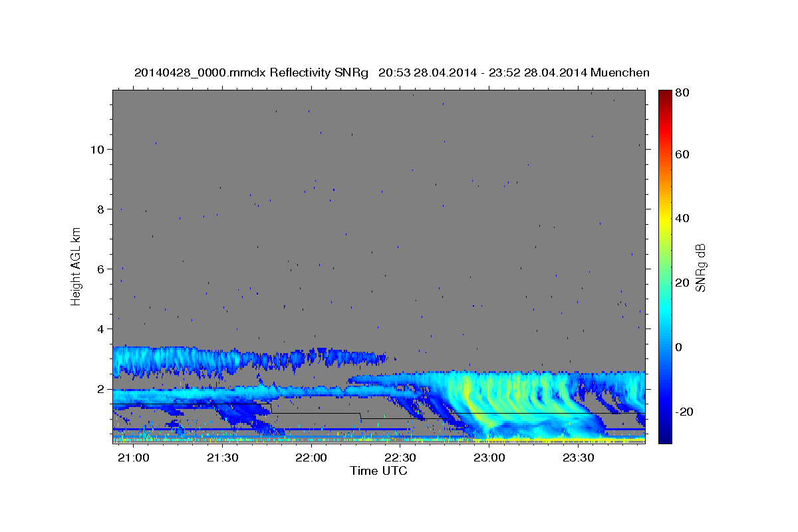Screen dimensions: 798x532
Task: Click the 'Muenchen' word in the title
Action: [620, 72]
